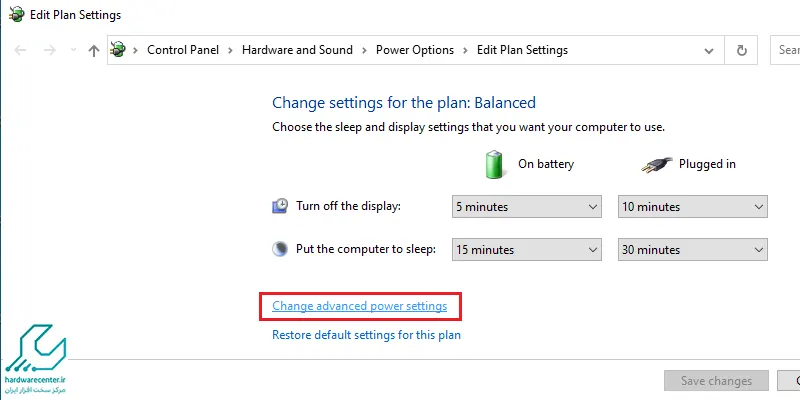Click the green battery icon
The image size is (800, 400).
tap(494, 164)
